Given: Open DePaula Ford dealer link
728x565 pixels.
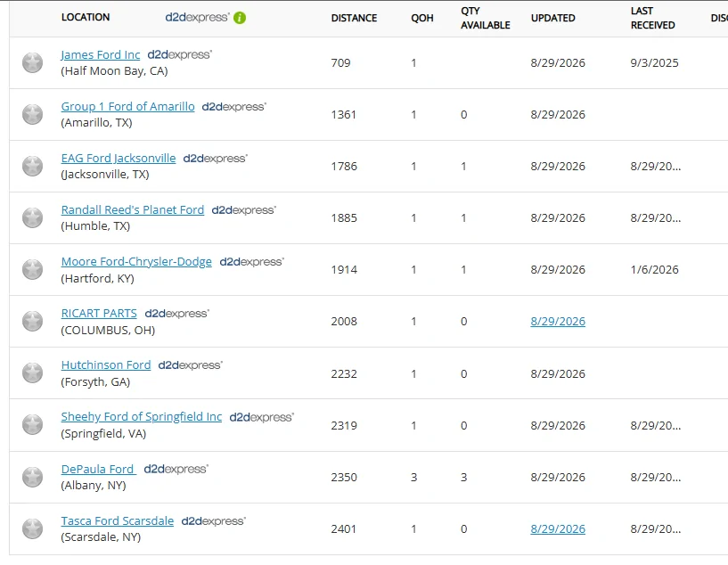Looking at the screenshot, I should pos(98,470).
